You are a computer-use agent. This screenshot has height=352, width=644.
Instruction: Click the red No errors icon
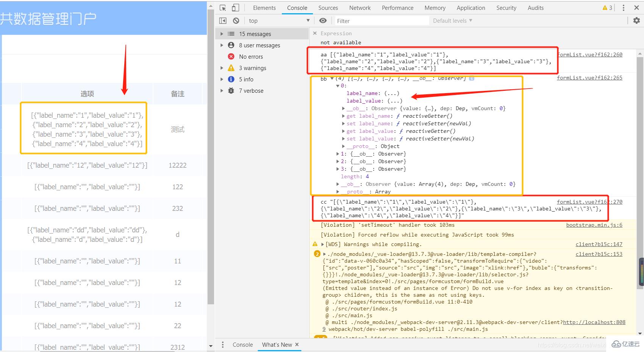(231, 56)
